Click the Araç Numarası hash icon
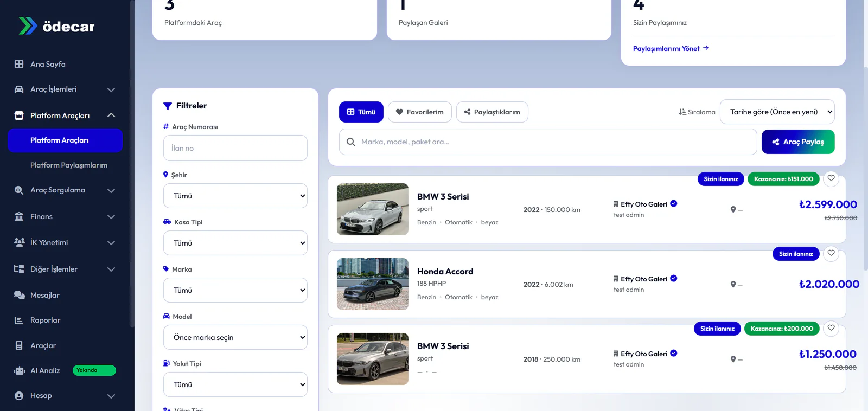The image size is (868, 411). pyautogui.click(x=166, y=126)
